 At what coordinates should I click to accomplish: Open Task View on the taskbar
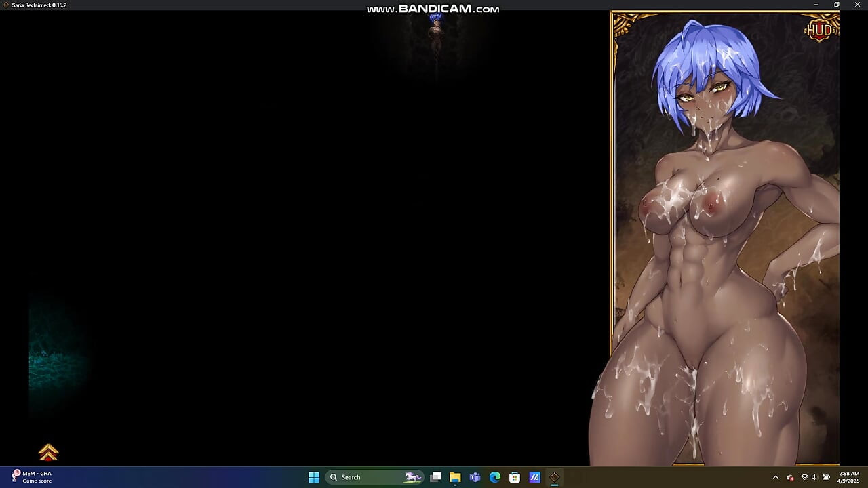click(x=435, y=477)
